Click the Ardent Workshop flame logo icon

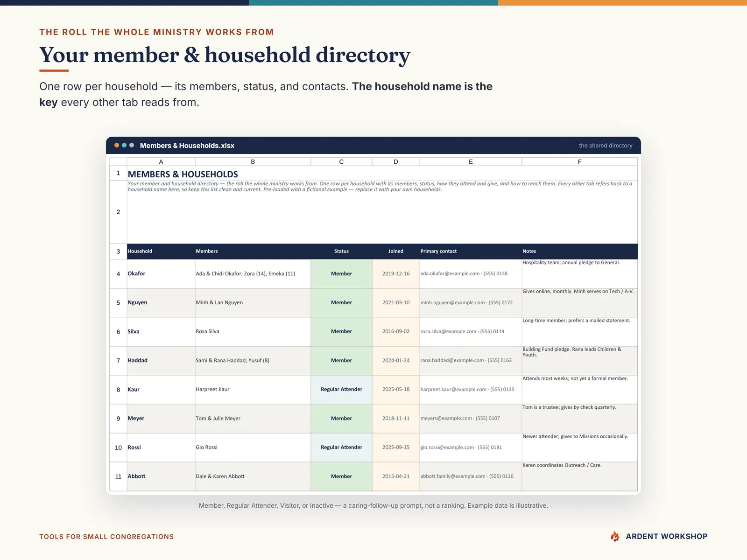tap(615, 536)
